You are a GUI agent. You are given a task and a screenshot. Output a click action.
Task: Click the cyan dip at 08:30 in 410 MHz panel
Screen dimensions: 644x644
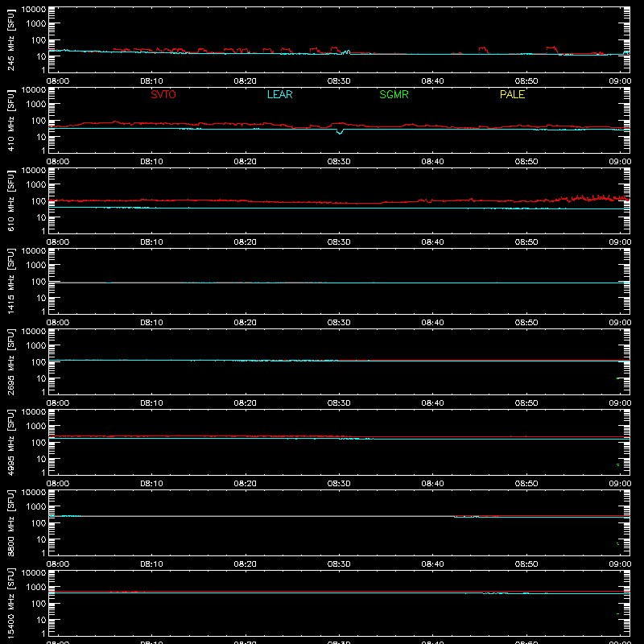click(339, 131)
